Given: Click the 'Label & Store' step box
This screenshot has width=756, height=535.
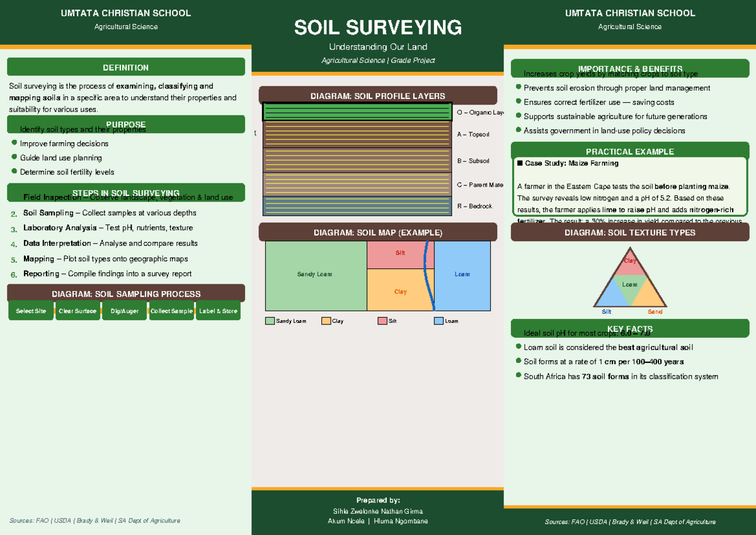Looking at the screenshot, I should [x=218, y=311].
